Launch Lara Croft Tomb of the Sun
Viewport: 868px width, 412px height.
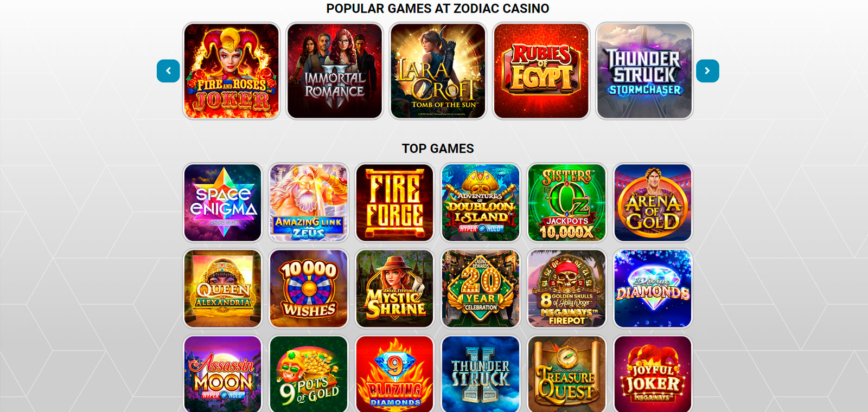coord(438,71)
